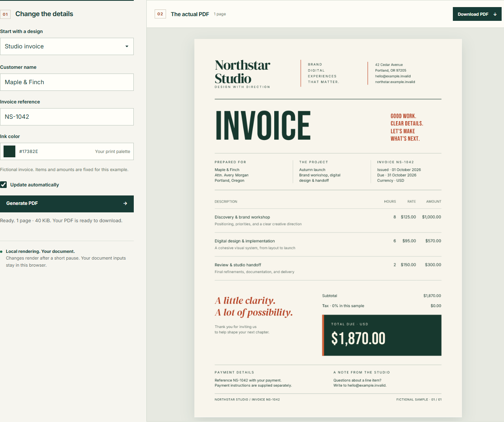This screenshot has height=422, width=504.
Task: Click the Change the details heading
Action: pos(44,14)
